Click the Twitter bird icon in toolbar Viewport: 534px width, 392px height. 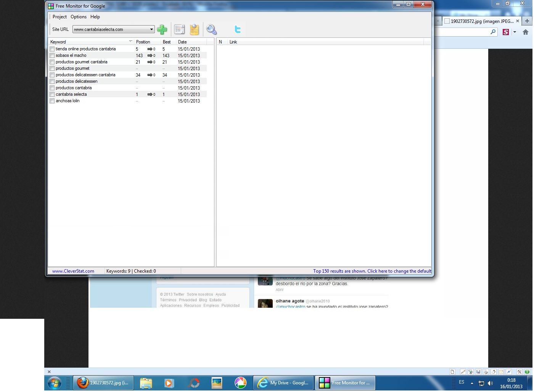[238, 29]
